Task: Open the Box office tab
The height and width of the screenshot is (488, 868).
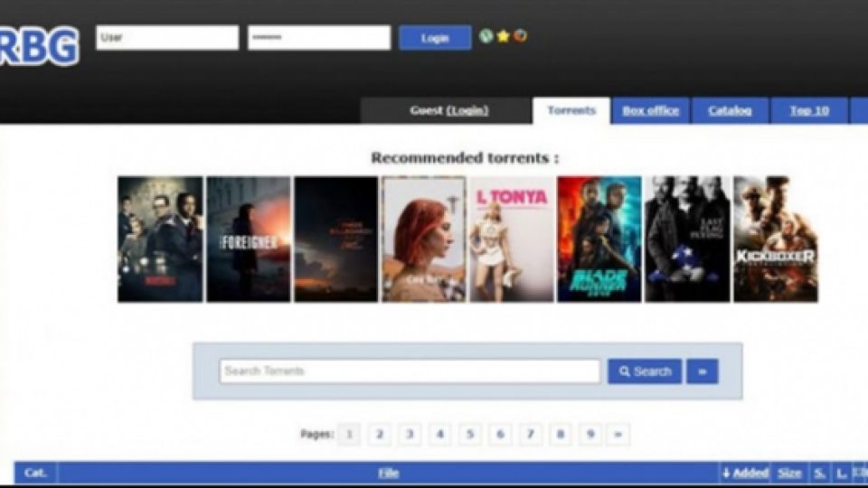Action: 650,110
